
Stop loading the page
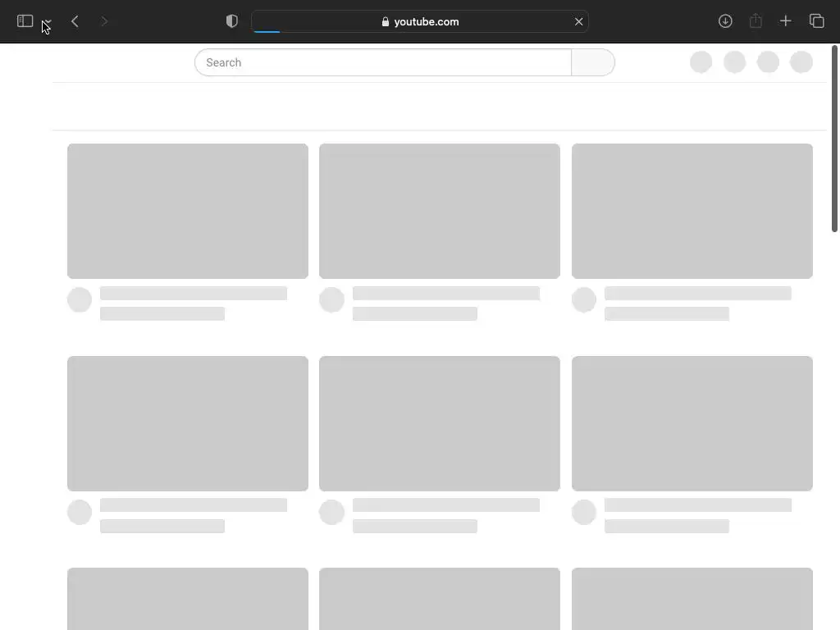578,21
